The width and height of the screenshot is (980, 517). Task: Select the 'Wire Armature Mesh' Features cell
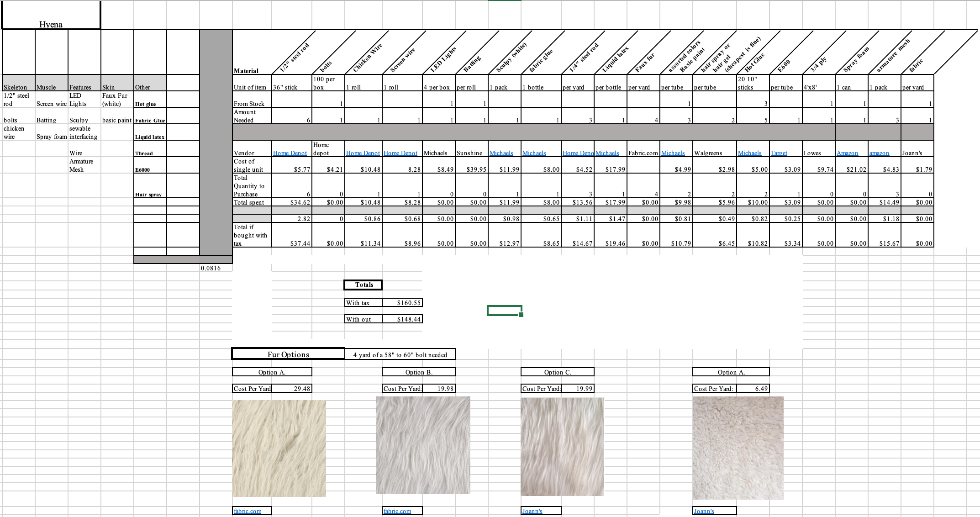84,161
